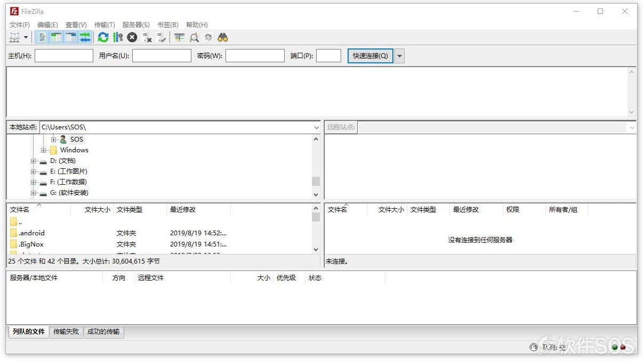This screenshot has height=361, width=644.
Task: Toggle directory comparison
Action: coord(194,37)
